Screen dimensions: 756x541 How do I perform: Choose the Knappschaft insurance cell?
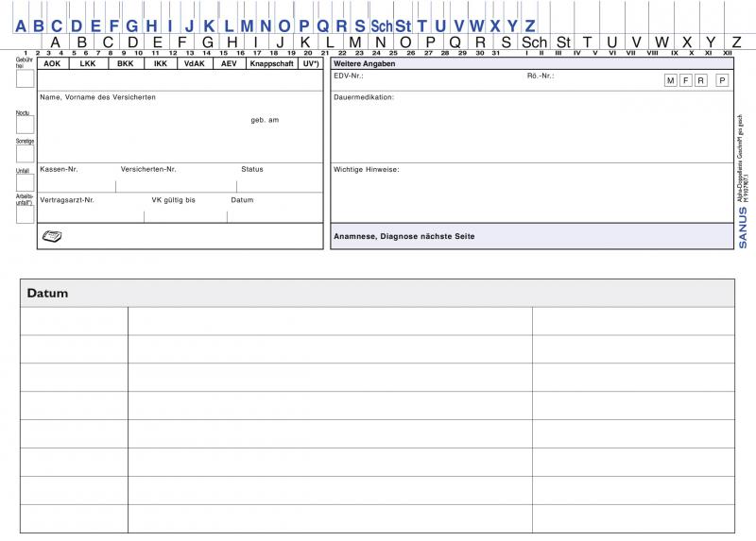(272, 63)
